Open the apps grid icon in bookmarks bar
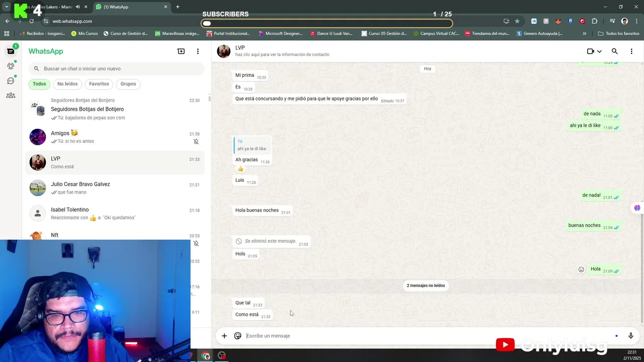Viewport: 644px width, 362px height. tap(7, 34)
